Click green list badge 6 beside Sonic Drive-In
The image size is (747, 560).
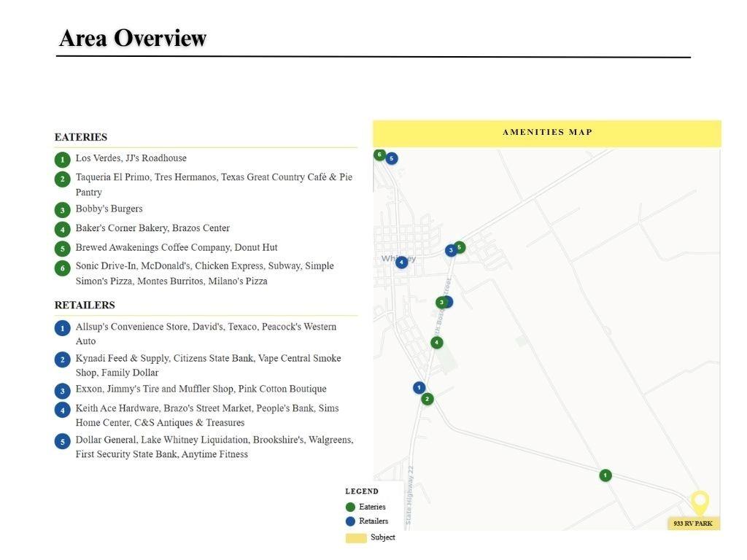pyautogui.click(x=63, y=268)
